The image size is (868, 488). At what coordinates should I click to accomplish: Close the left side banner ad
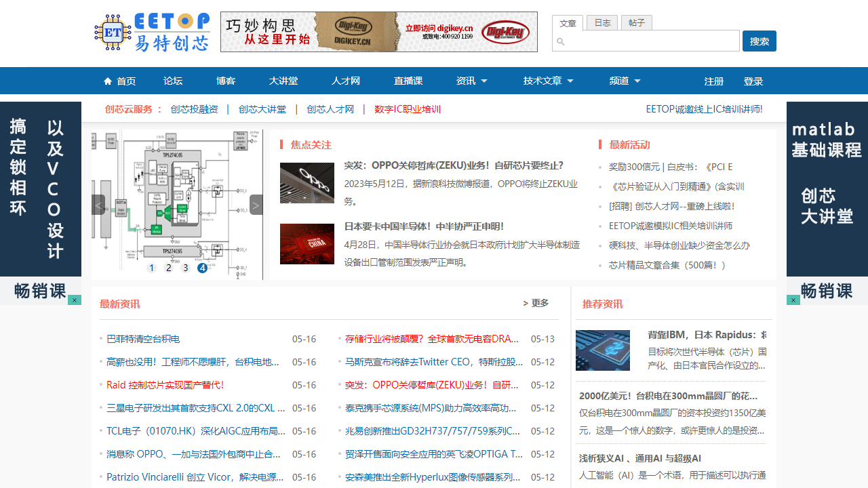pyautogui.click(x=75, y=300)
